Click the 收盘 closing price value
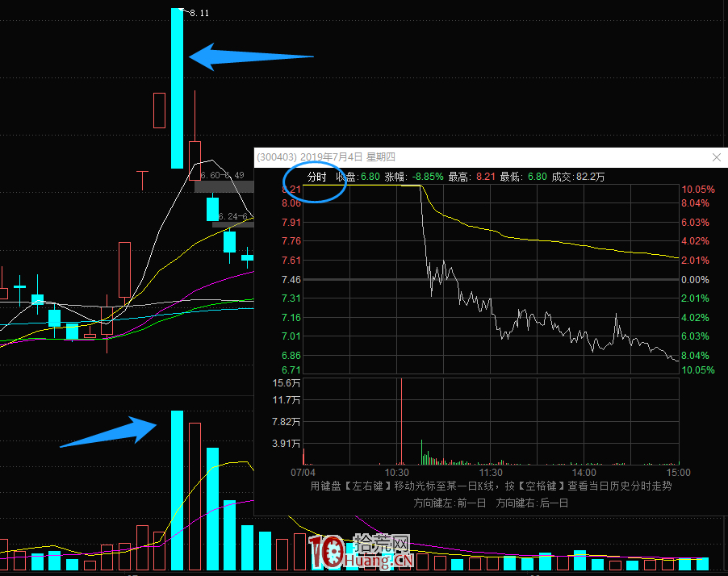This screenshot has width=728, height=576. click(x=370, y=177)
